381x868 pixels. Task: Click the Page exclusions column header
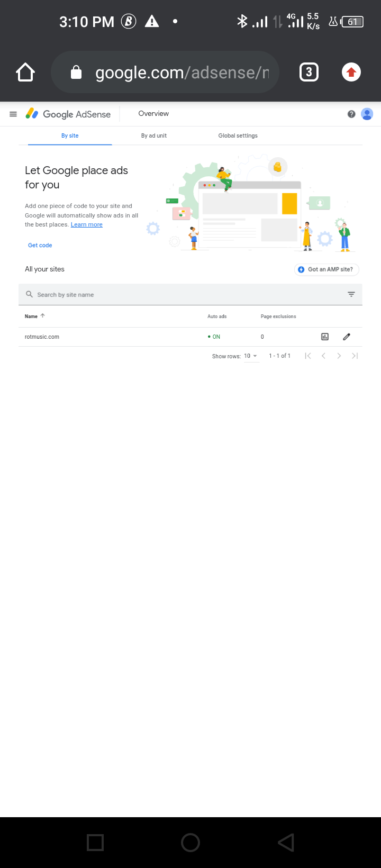pos(278,317)
